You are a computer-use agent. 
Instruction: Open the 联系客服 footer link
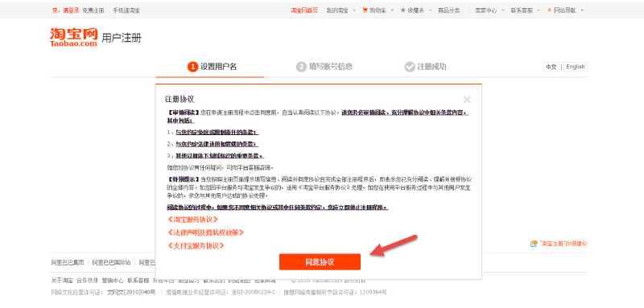tap(138, 281)
